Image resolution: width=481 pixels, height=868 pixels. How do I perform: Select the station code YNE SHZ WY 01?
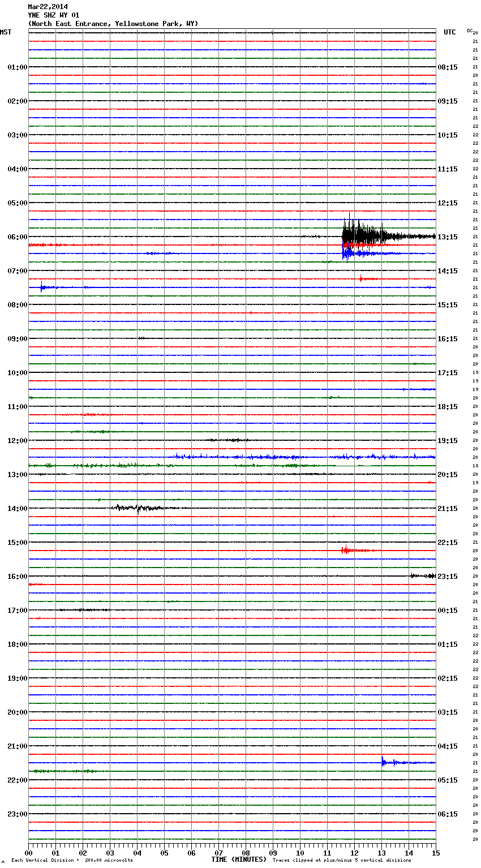point(54,15)
